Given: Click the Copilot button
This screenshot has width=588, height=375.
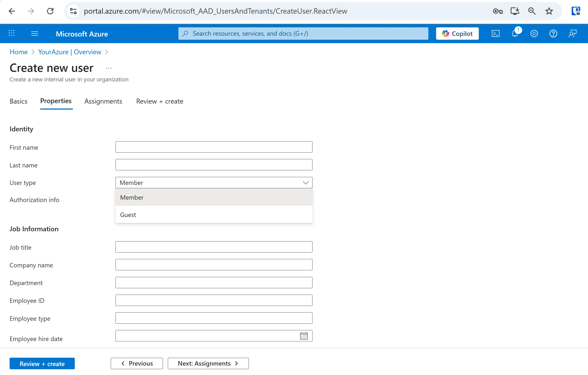Looking at the screenshot, I should point(457,34).
